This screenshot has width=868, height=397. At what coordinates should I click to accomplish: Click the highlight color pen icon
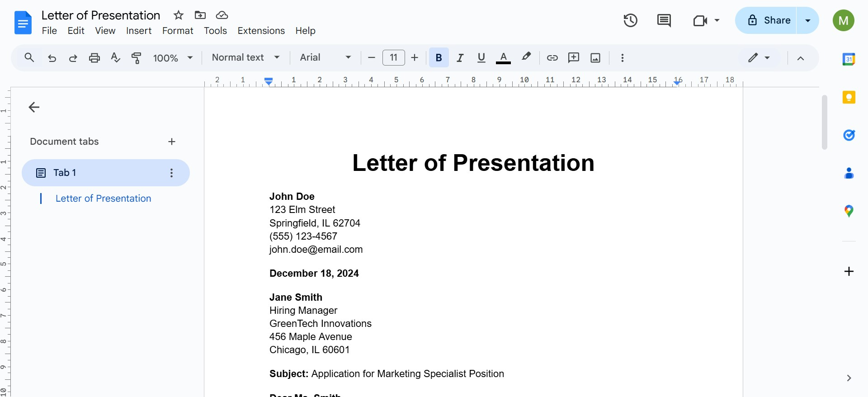(526, 57)
